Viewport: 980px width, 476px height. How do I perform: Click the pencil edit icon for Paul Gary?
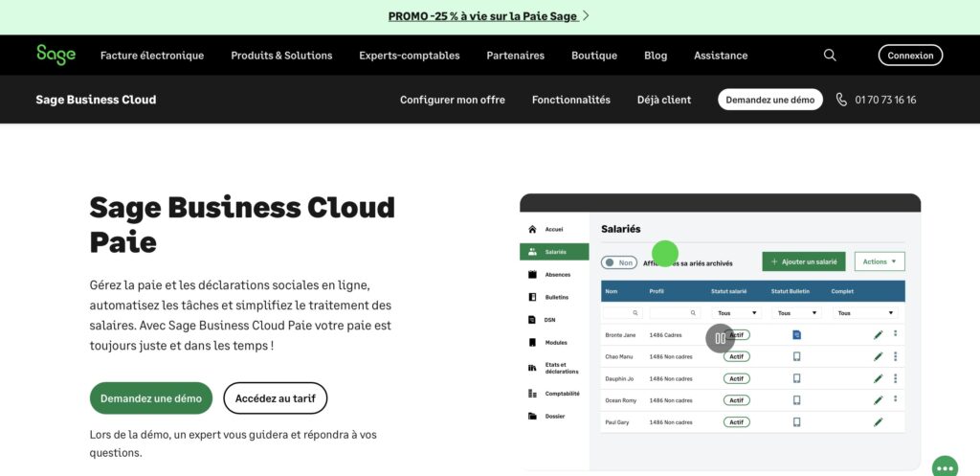[879, 422]
